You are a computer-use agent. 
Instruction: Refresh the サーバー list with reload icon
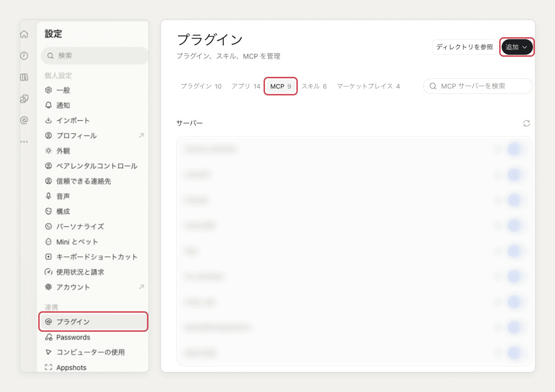526,123
